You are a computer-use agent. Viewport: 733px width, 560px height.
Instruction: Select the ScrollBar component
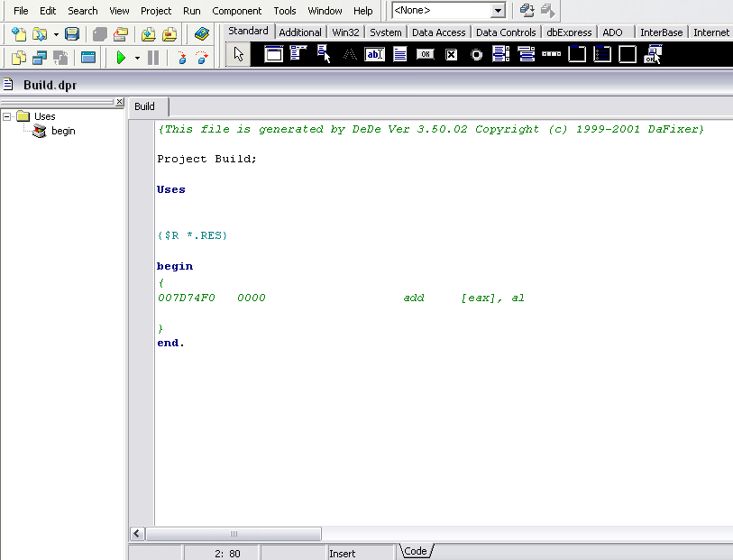(x=552, y=54)
